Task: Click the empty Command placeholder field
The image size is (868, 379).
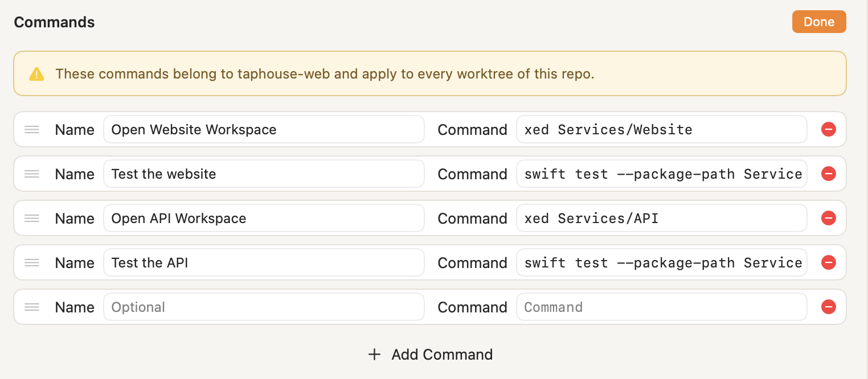Action: (x=662, y=307)
